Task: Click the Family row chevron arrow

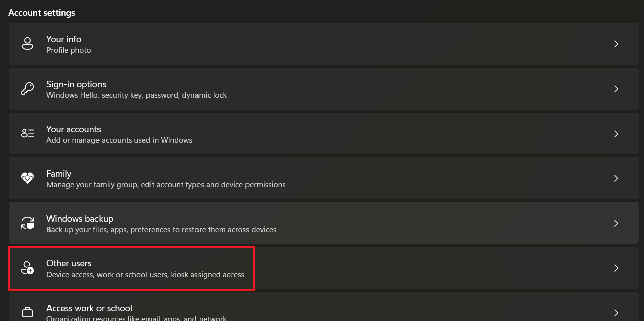Action: [x=616, y=178]
